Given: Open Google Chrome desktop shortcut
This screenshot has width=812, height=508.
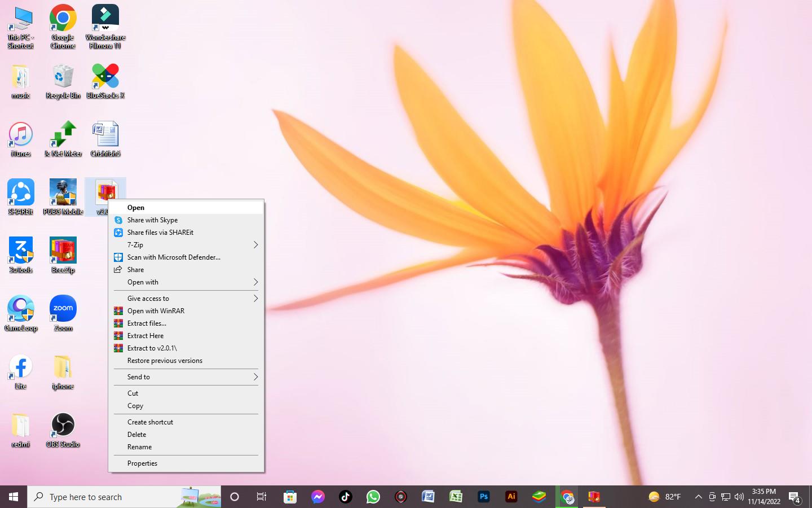Looking at the screenshot, I should (x=63, y=20).
